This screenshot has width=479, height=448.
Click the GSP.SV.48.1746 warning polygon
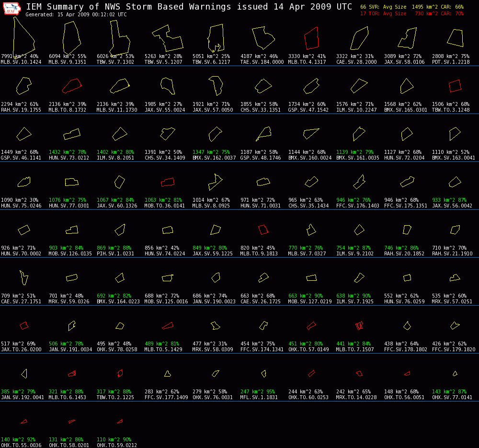coord(263,134)
